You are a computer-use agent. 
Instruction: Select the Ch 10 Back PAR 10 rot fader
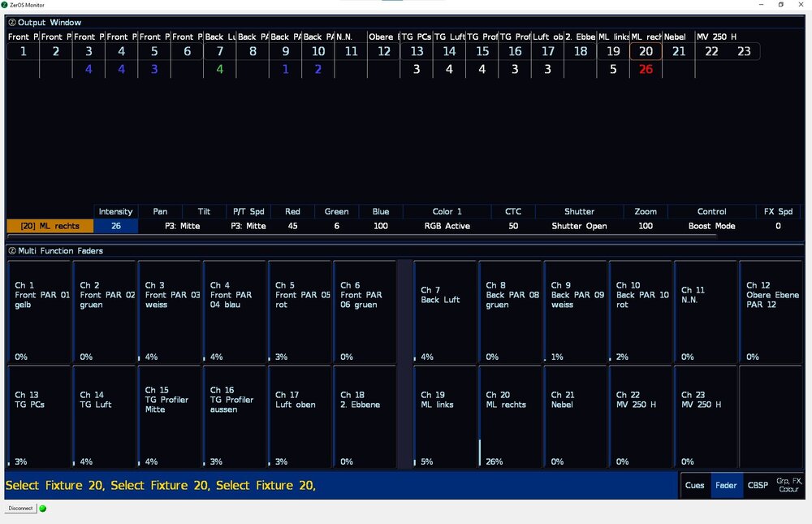click(641, 312)
